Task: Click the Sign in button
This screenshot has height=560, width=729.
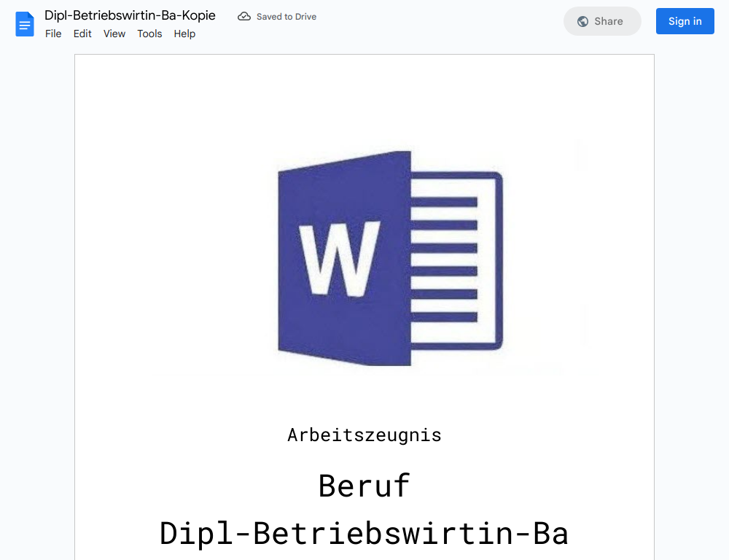Action: [685, 21]
